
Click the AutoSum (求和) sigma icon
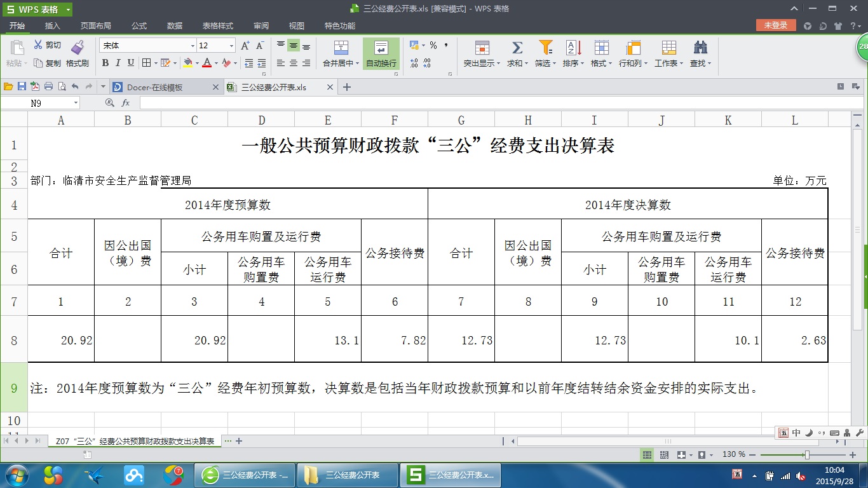pos(517,48)
